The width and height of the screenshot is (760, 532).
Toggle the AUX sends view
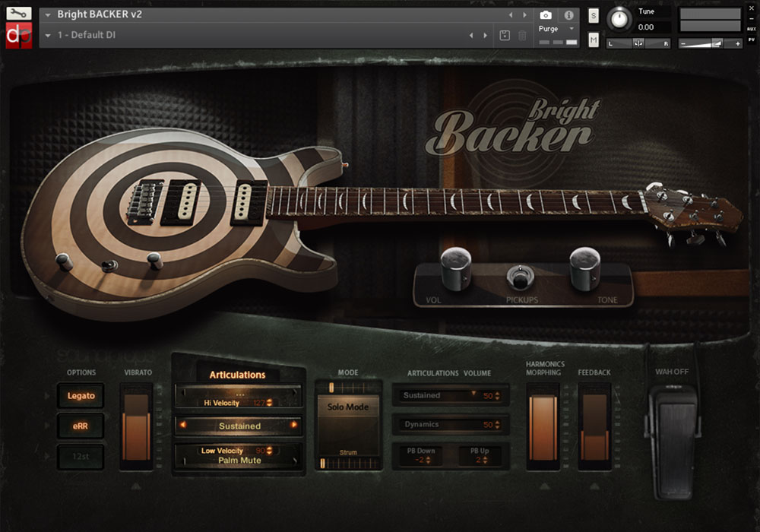752,29
